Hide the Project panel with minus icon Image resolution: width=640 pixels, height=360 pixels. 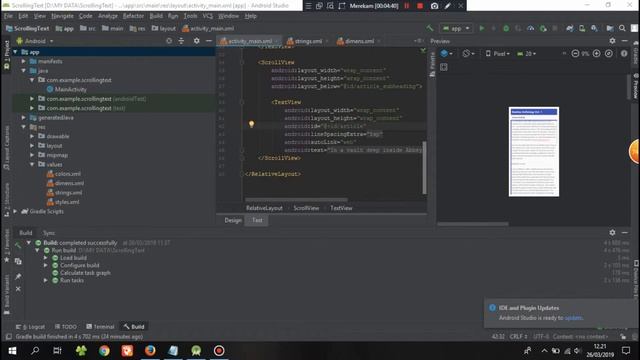209,41
